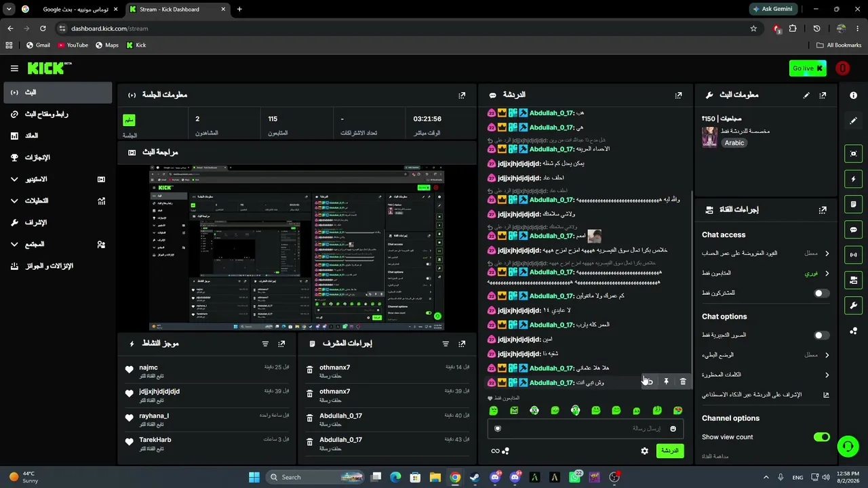Toggle the الصور التعبيرية فقط emotes-only switch
This screenshot has width=868, height=488.
pos(821,335)
